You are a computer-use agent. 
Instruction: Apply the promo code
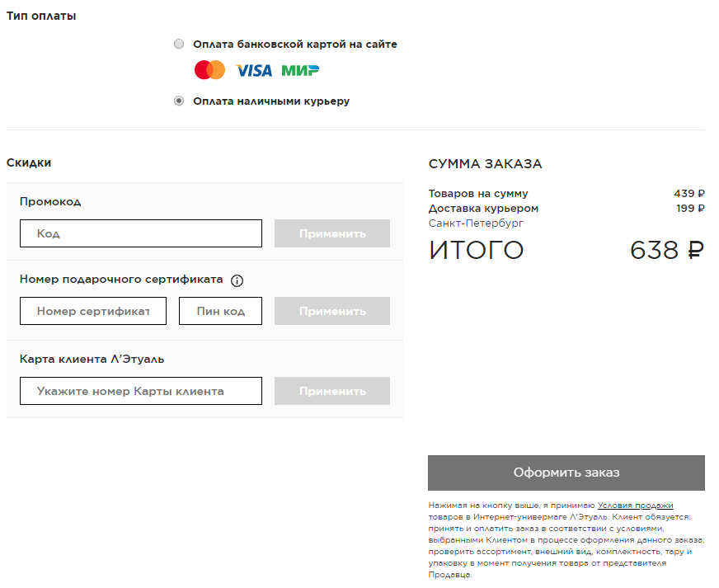point(332,233)
